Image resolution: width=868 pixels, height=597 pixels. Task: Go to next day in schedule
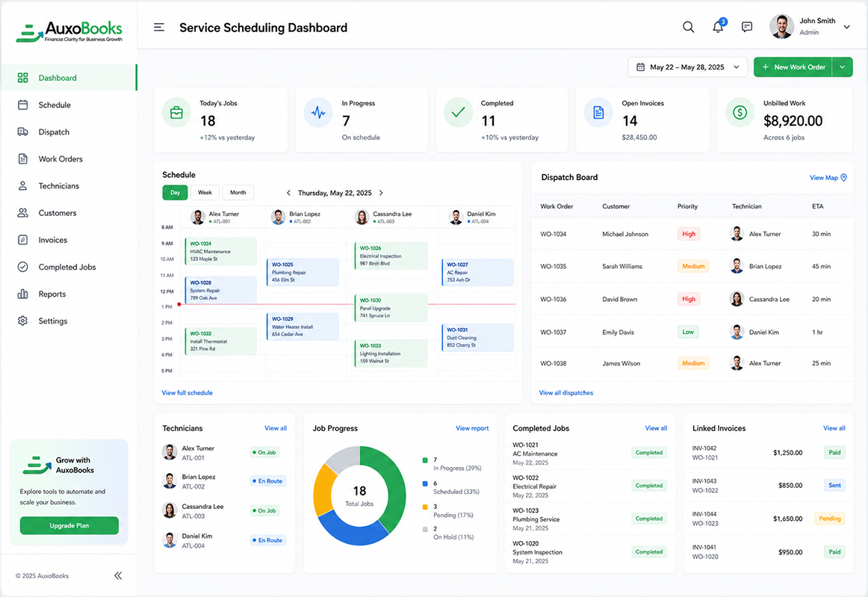pos(381,193)
